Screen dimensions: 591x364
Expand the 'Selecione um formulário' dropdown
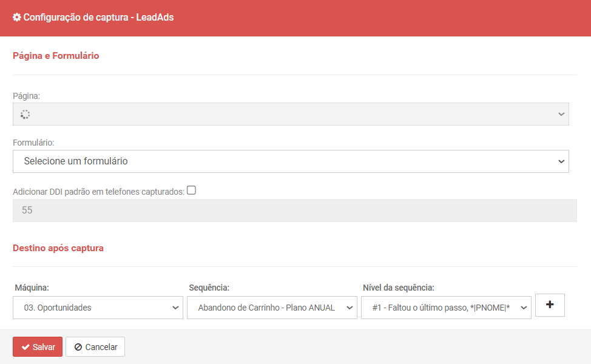tap(291, 161)
